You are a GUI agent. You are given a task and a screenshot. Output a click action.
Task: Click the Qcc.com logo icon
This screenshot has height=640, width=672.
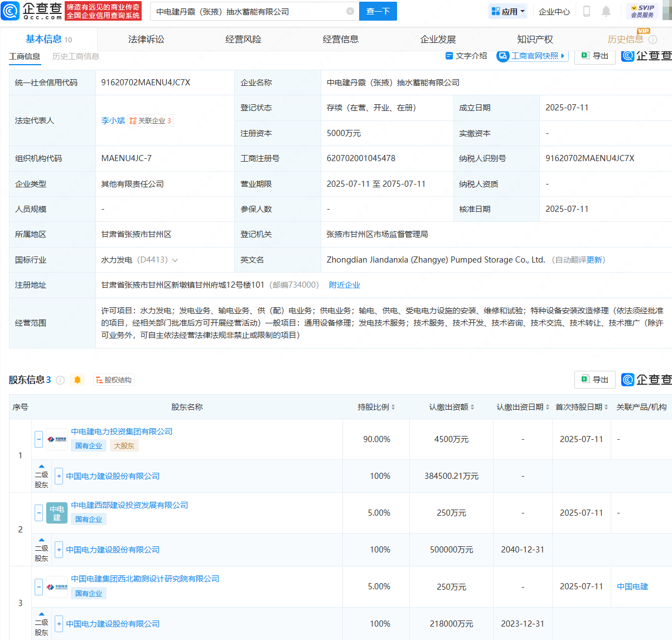coord(11,11)
